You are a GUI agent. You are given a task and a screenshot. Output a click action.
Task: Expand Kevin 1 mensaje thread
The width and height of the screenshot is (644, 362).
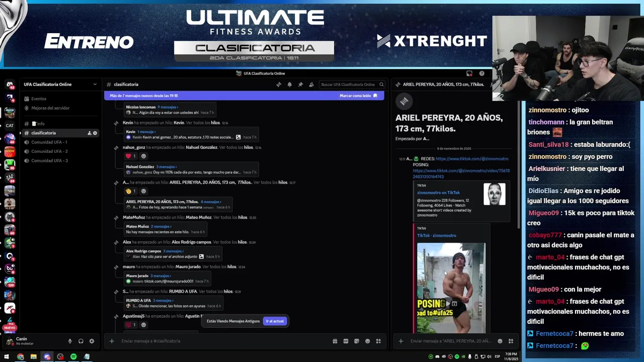[145, 132]
